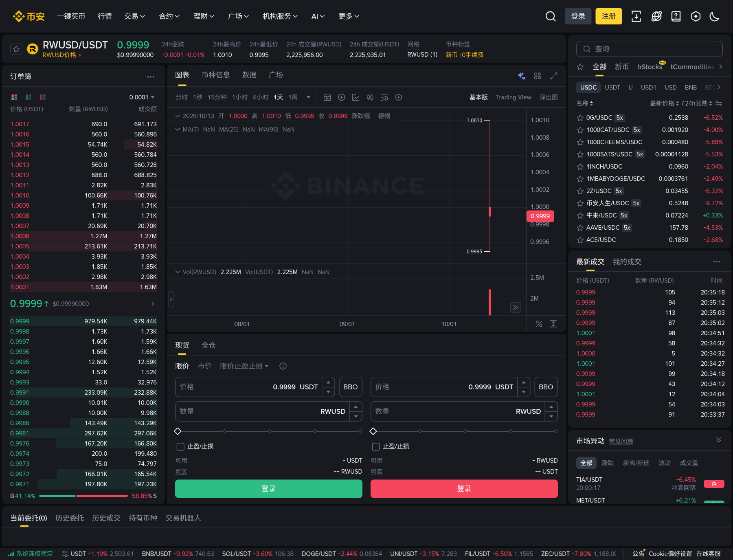The image size is (733, 560).
Task: Open 限价止盈止损 order type dropdown
Action: (244, 366)
